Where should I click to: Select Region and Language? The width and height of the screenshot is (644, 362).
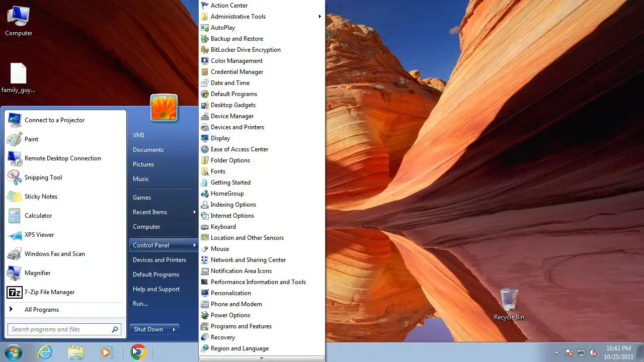click(262, 348)
